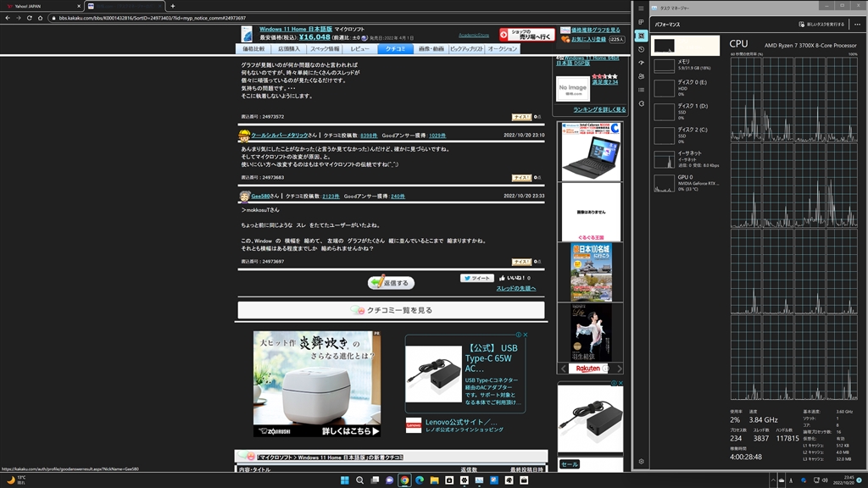Open オークション tab
Image resolution: width=868 pixels, height=488 pixels.
[502, 48]
